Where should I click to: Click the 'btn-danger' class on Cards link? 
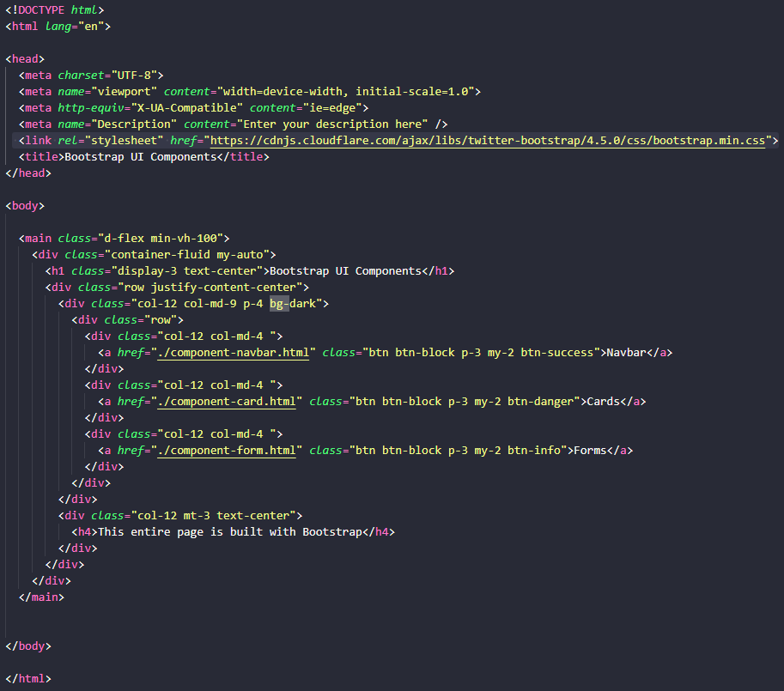pyautogui.click(x=540, y=401)
